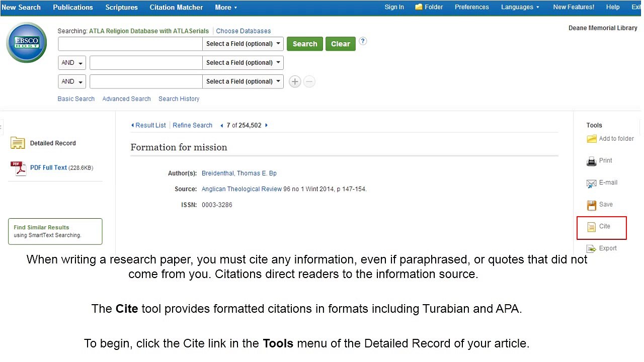The height and width of the screenshot is (362, 644).
Task: Click the Cite page icon
Action: [x=592, y=227]
